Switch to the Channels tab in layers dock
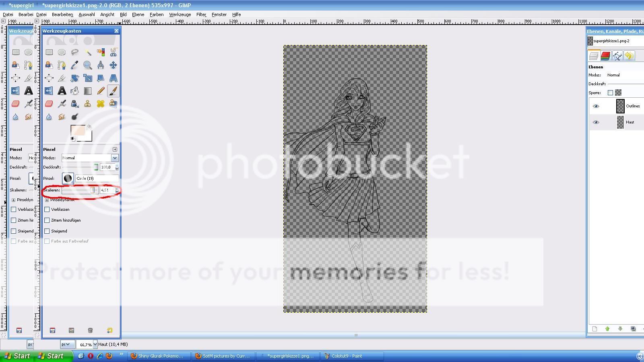Viewport: 644px width, 362px height. pos(605,56)
